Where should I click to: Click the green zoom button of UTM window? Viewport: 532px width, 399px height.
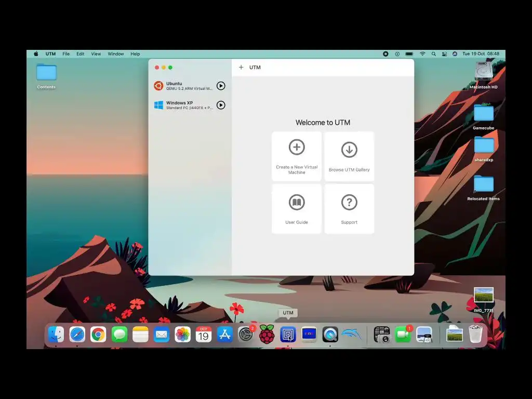click(x=170, y=68)
